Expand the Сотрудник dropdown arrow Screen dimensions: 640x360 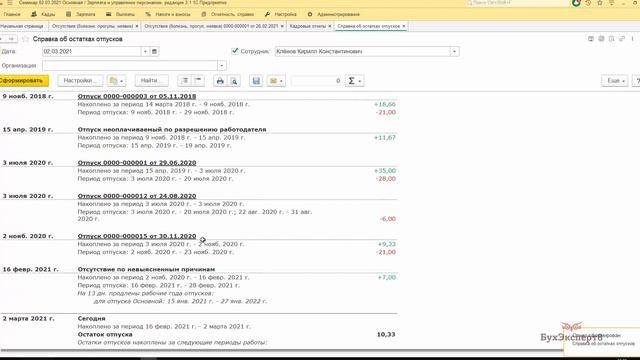(x=454, y=51)
